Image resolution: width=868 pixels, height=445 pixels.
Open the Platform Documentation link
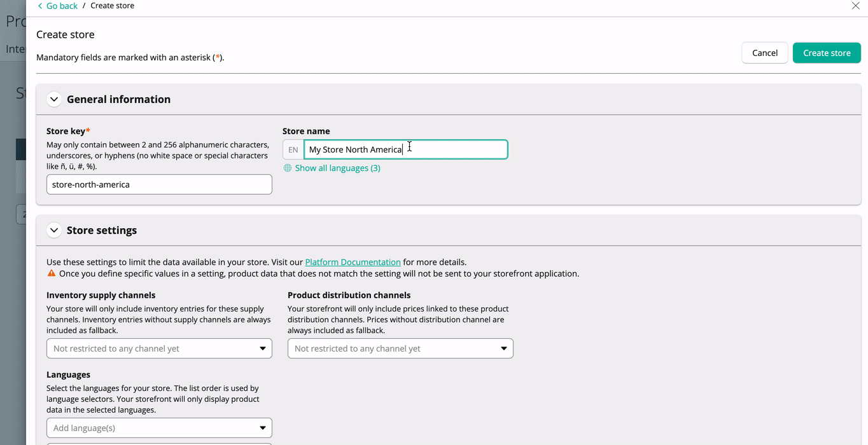point(353,261)
